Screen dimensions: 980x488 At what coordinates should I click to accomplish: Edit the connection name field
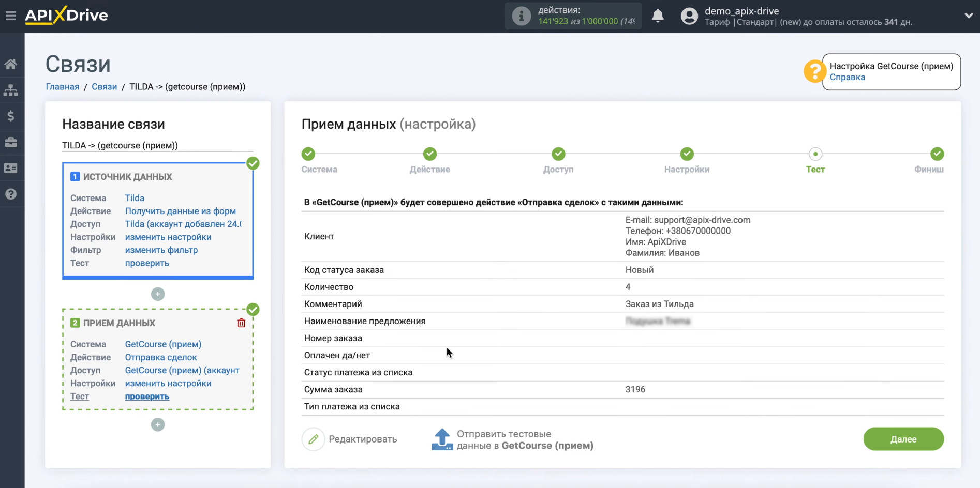click(158, 145)
